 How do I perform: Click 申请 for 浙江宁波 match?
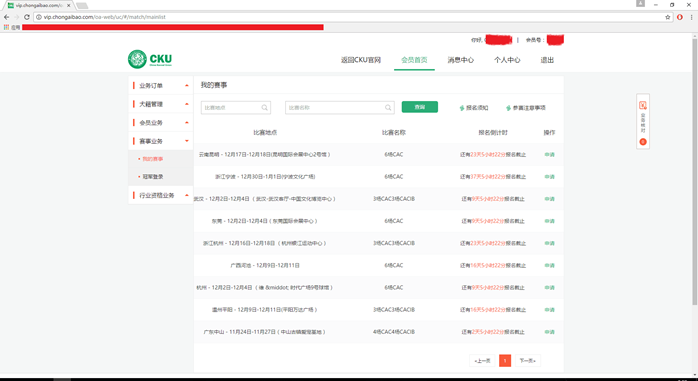(550, 177)
